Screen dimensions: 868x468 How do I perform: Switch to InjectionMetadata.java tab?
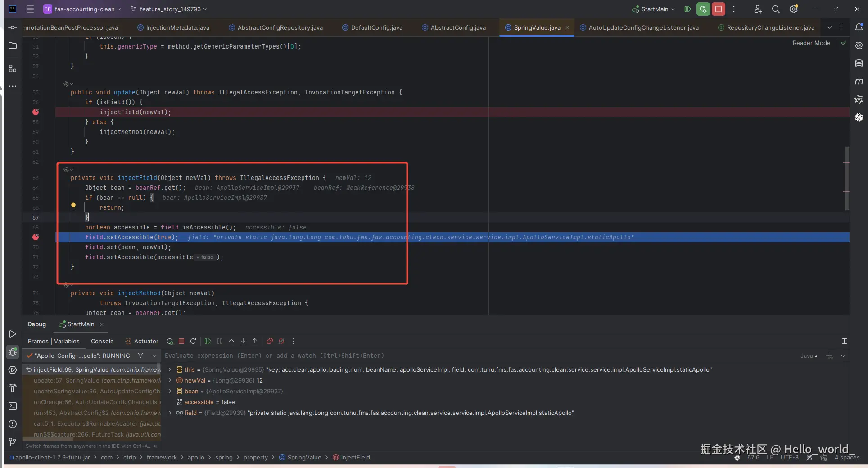(x=173, y=27)
